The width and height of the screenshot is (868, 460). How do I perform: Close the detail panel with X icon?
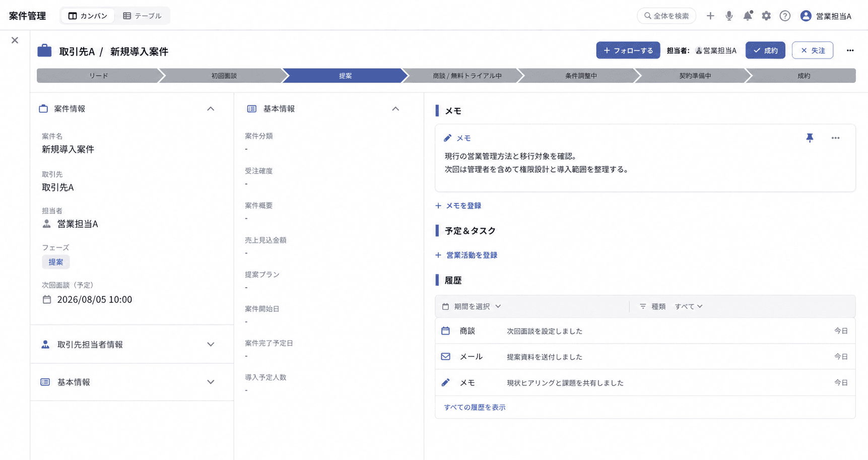coord(15,40)
